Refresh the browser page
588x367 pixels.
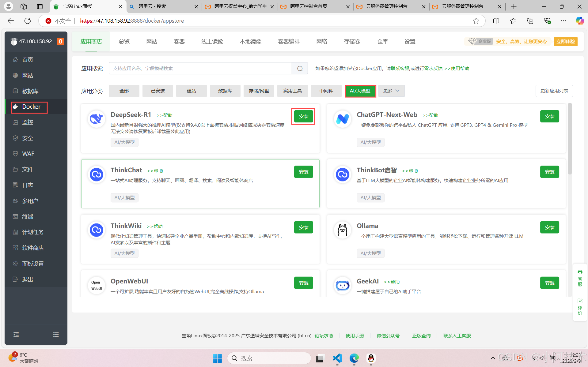pyautogui.click(x=28, y=21)
